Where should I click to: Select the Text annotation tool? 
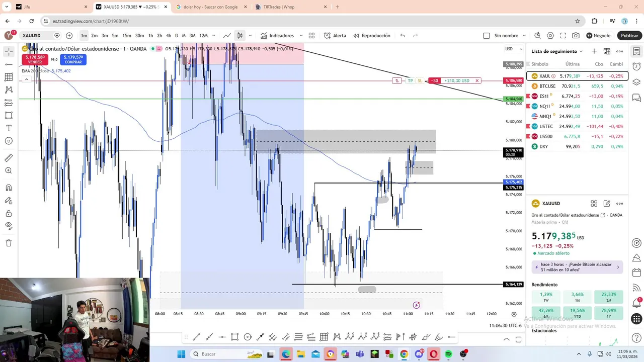[x=9, y=128]
